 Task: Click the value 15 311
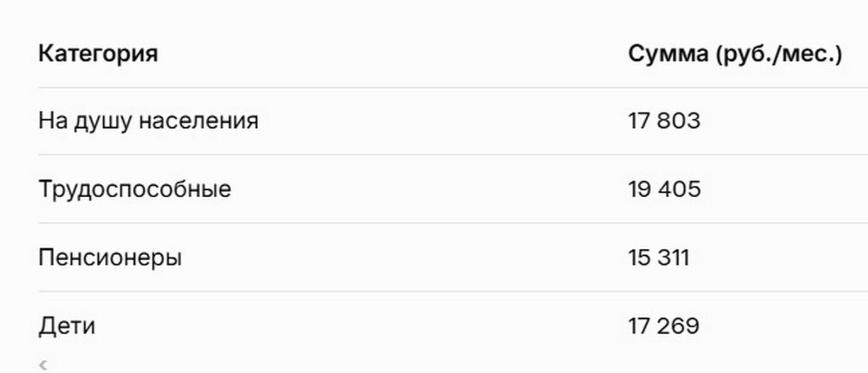[x=658, y=258]
